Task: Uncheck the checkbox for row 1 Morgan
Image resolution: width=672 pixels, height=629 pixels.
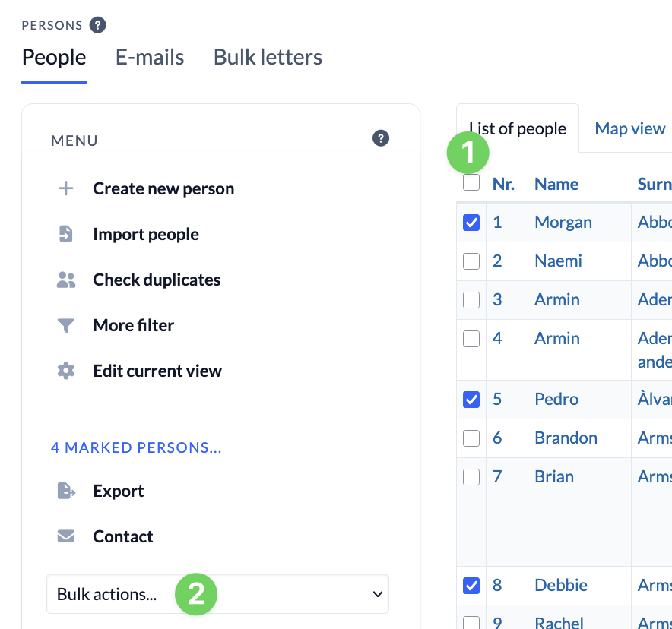Action: pyautogui.click(x=471, y=223)
